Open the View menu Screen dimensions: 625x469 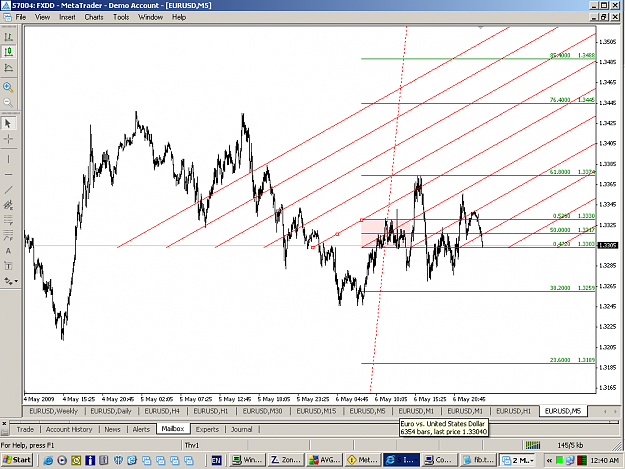42,17
